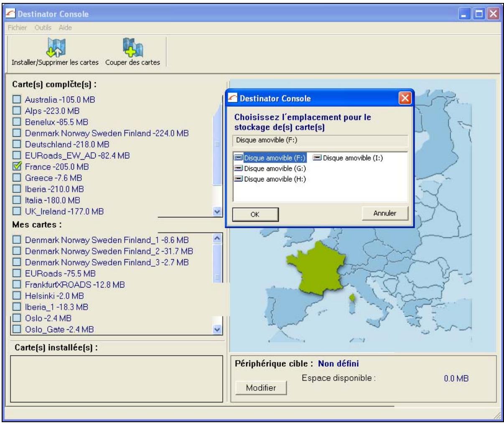504x423 pixels.
Task: Click the Non défini target device text
Action: coord(338,364)
